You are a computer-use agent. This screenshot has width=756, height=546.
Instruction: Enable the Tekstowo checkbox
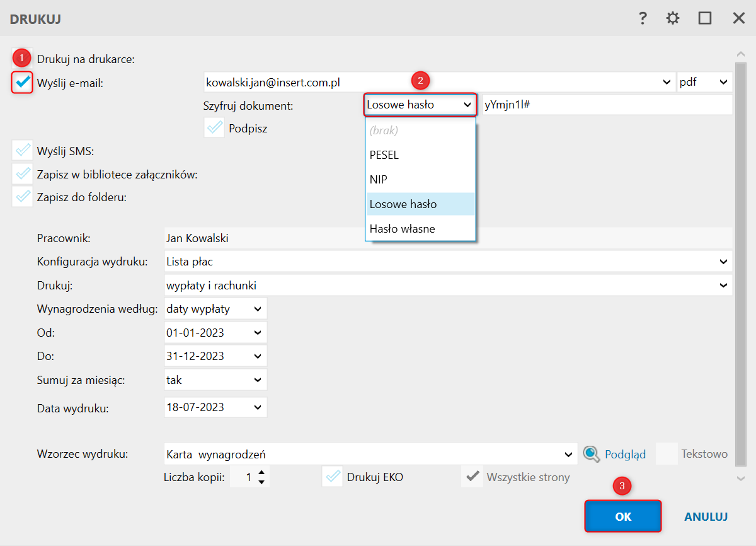(x=667, y=454)
